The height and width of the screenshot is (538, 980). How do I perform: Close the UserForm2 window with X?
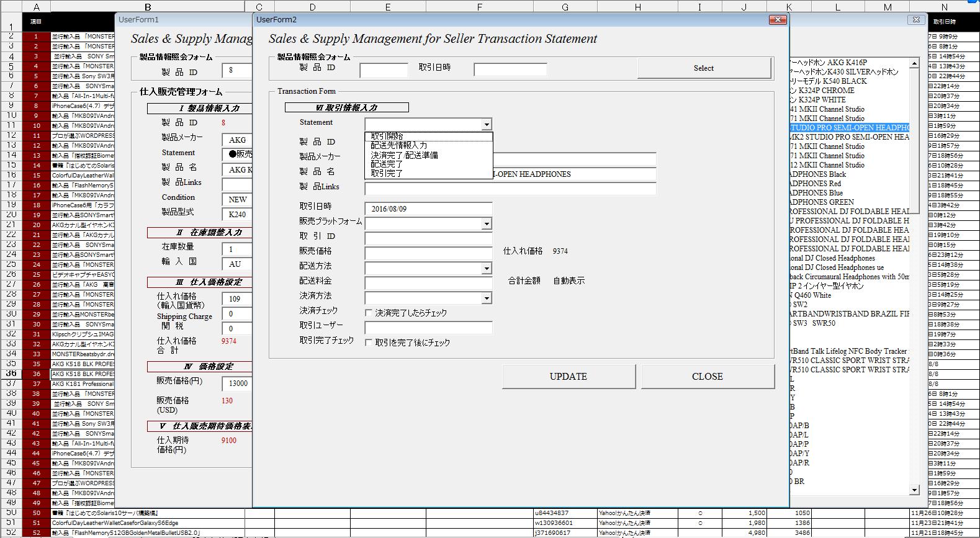tap(778, 20)
